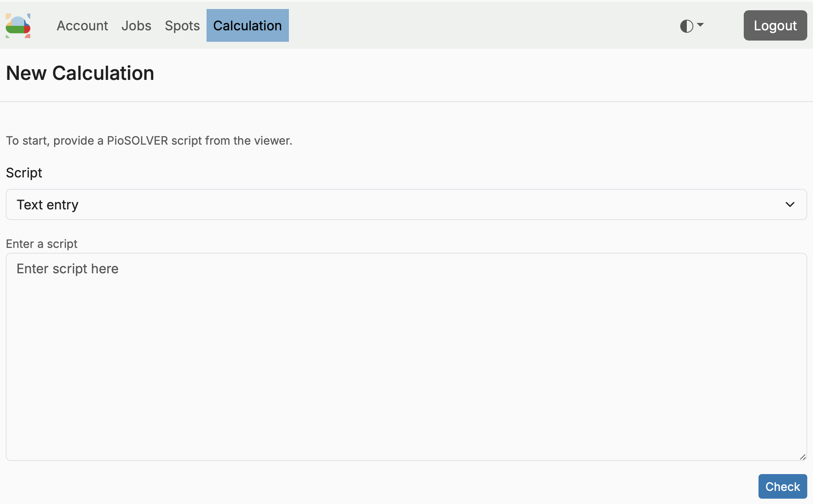Click the Script label
The image size is (813, 504).
pos(24,173)
